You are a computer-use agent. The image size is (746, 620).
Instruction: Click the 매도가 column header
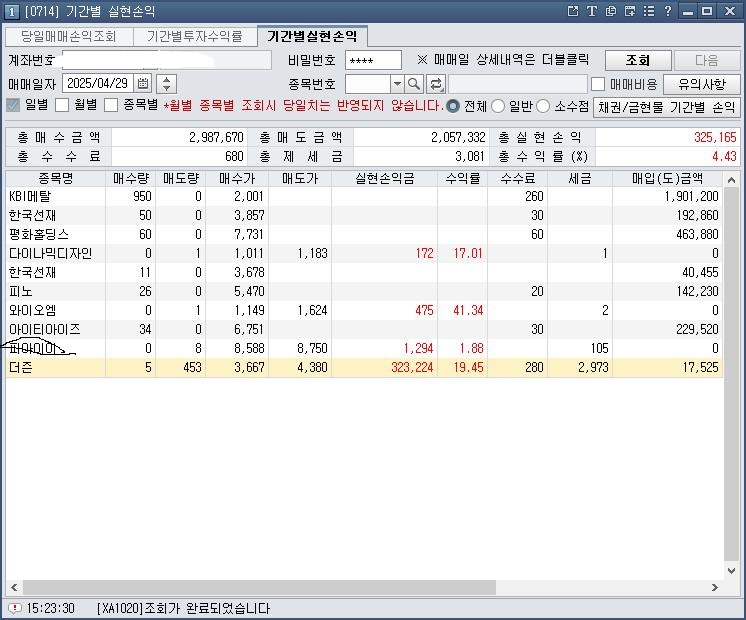(x=300, y=178)
